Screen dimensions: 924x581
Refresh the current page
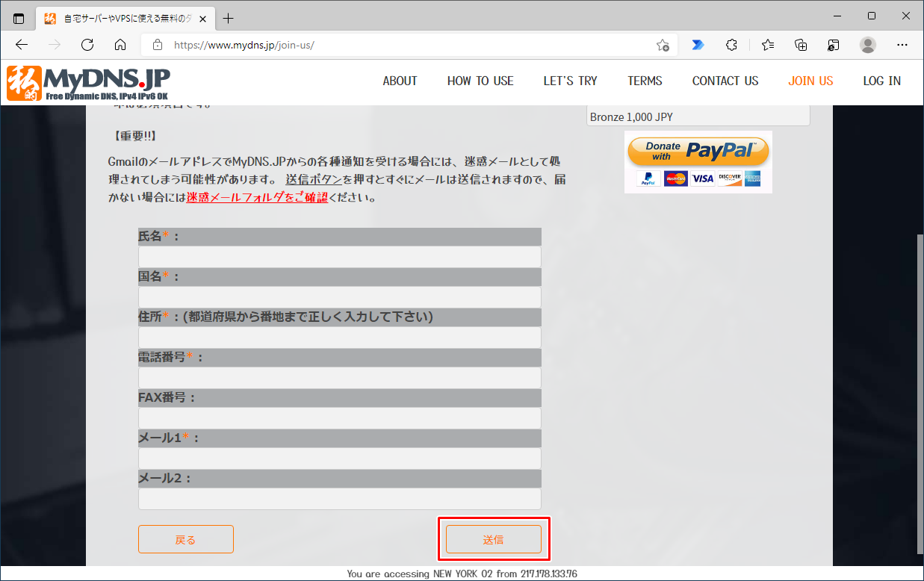(87, 45)
